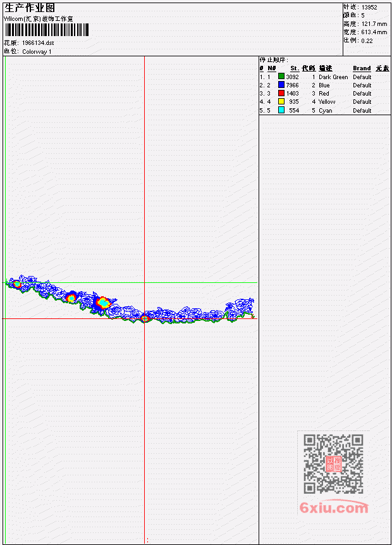Click the Blue color swatch
This screenshot has height=545, width=392.
[281, 85]
